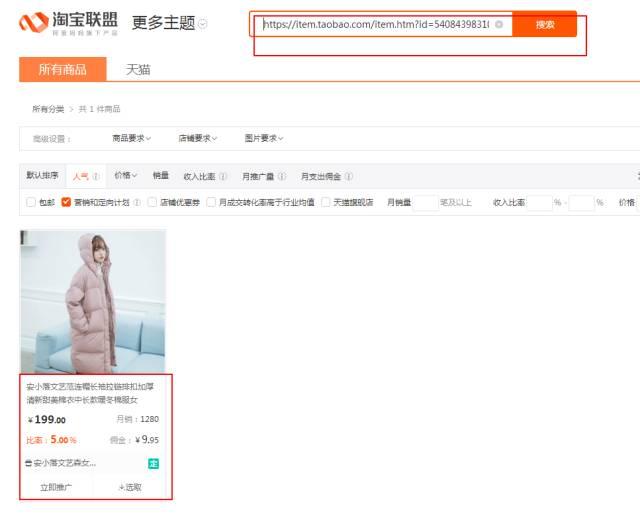
Task: Click the orange 搜索 button
Action: point(544,24)
